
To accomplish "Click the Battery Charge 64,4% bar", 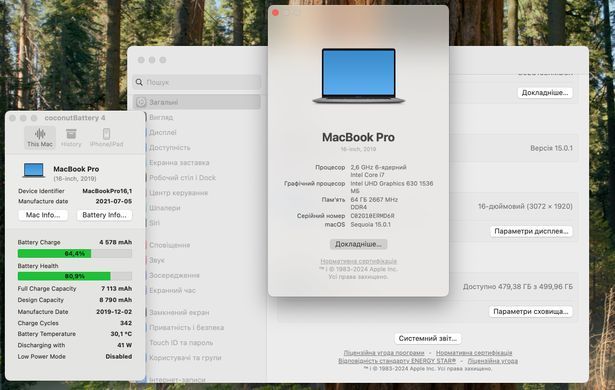I will tap(75, 253).
